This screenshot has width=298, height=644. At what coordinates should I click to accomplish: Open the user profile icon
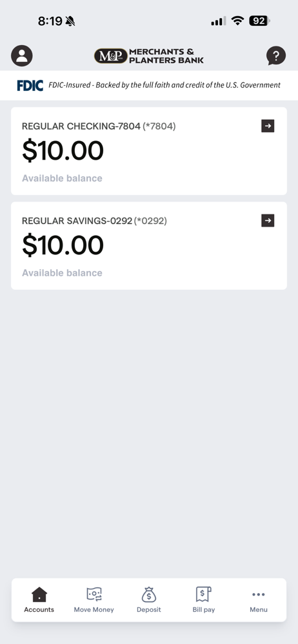[22, 56]
